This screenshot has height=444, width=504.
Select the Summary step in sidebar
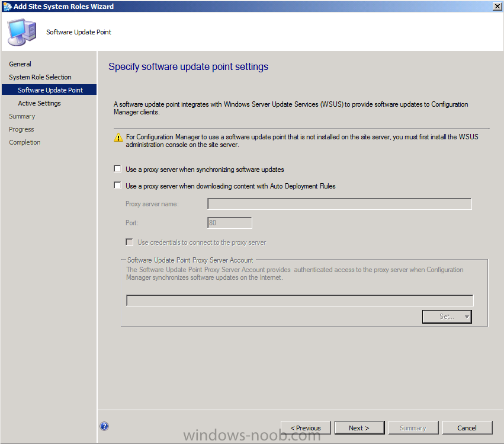coord(22,116)
